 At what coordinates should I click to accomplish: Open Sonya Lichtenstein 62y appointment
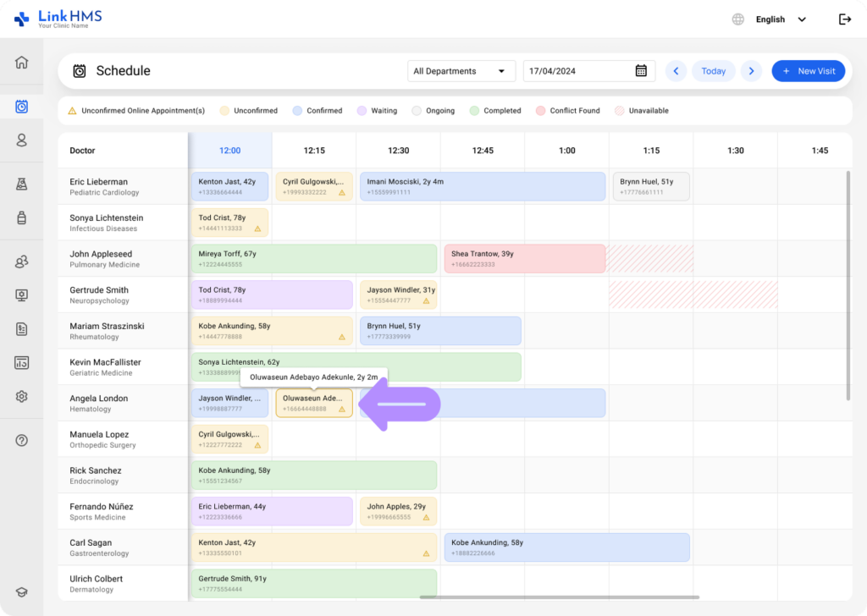[356, 367]
